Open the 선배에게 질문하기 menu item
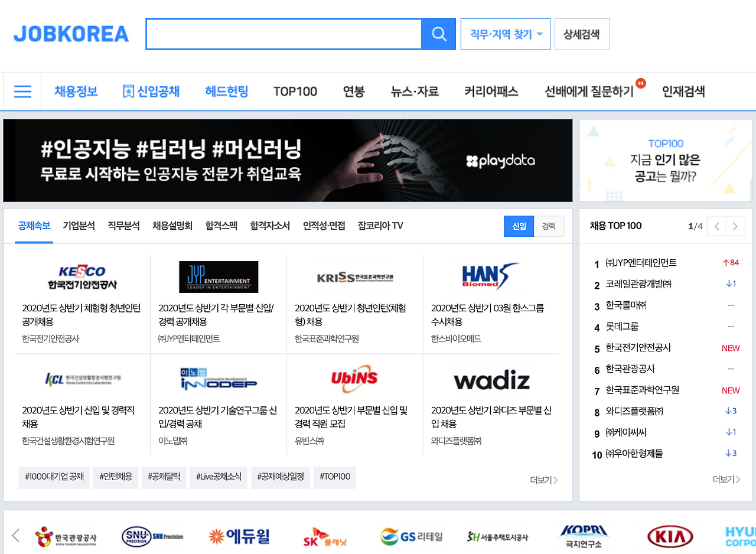 (589, 92)
